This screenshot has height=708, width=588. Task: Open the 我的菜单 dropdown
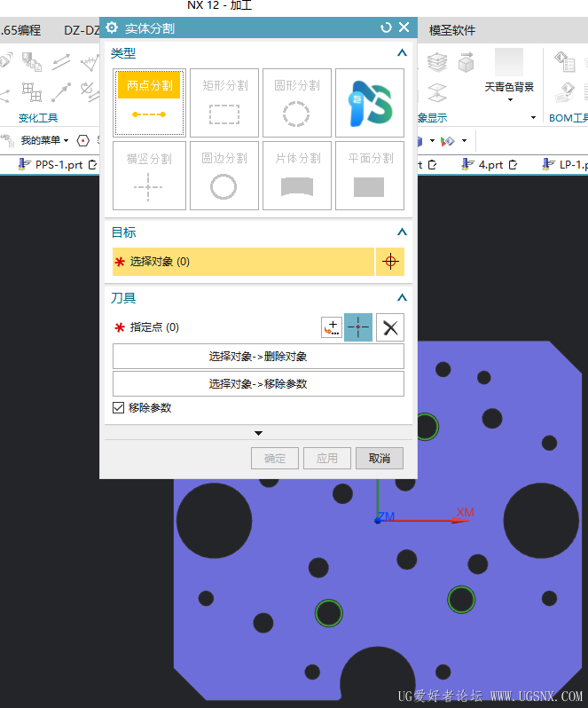(44, 140)
